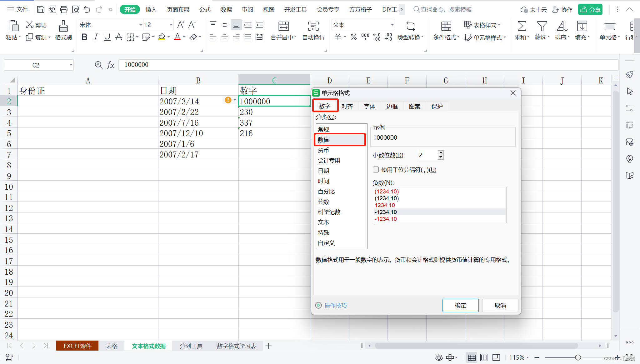The width and height of the screenshot is (640, 364).
Task: Enable the thousands separator checkbox
Action: coord(376,170)
